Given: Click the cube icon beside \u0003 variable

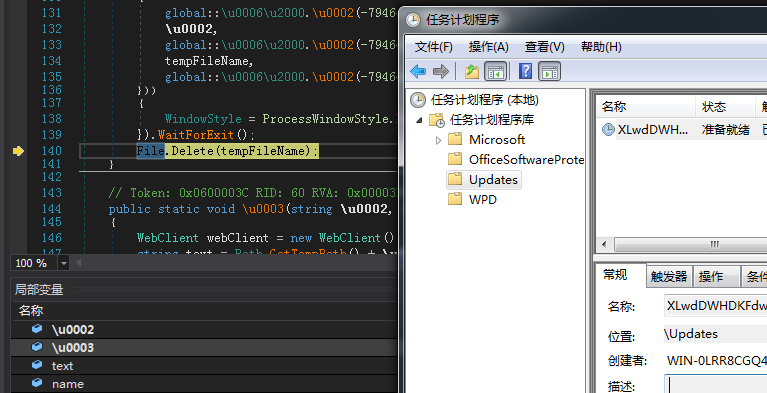Looking at the screenshot, I should [37, 347].
